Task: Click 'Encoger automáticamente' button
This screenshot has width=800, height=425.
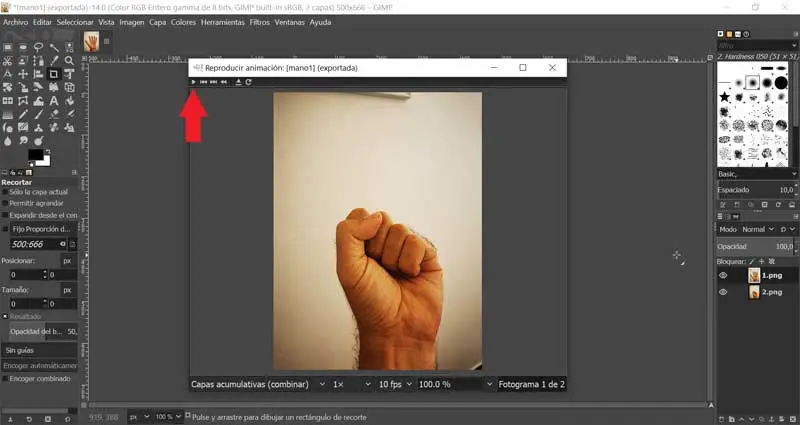Action: click(39, 365)
